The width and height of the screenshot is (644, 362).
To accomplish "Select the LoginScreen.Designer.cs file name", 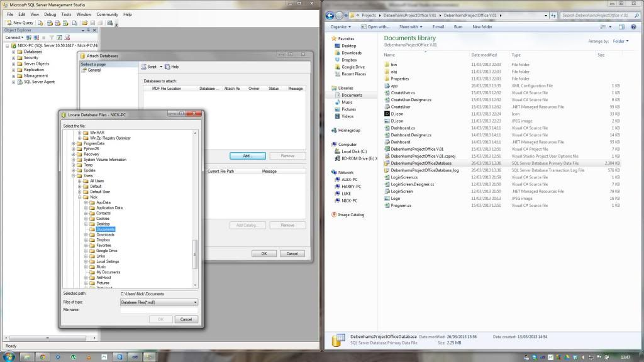I will [413, 184].
